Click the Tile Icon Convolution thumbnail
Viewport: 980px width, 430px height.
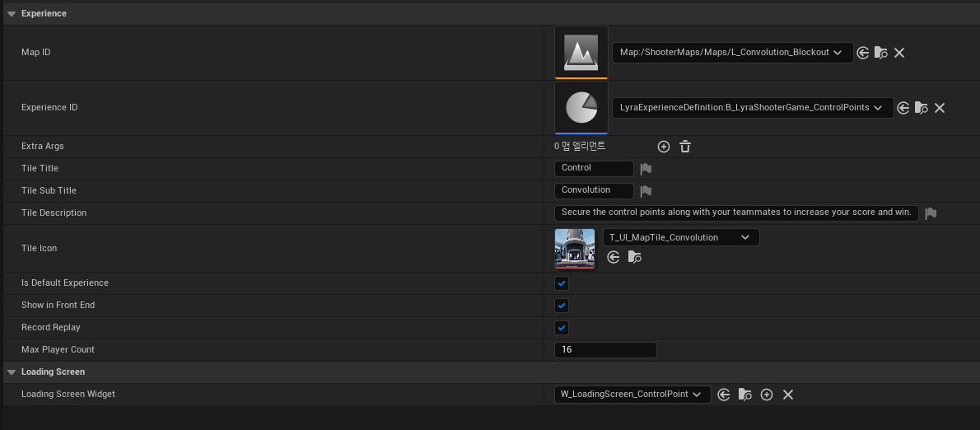click(575, 249)
